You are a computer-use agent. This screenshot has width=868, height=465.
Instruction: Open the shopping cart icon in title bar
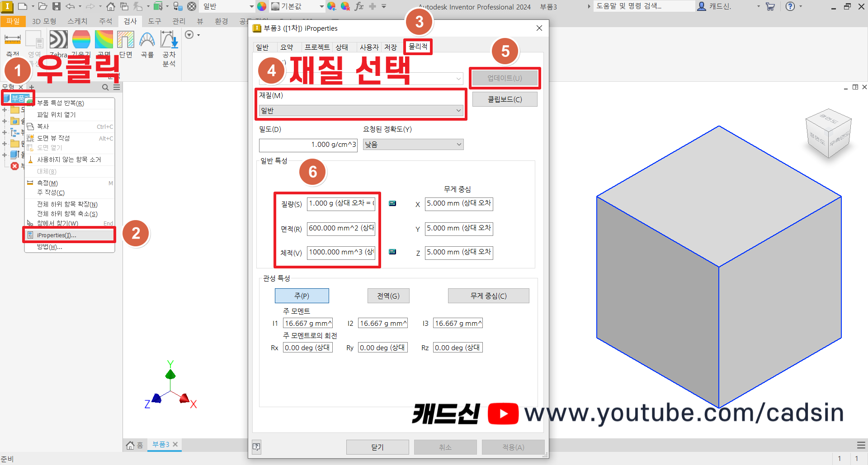coord(770,6)
